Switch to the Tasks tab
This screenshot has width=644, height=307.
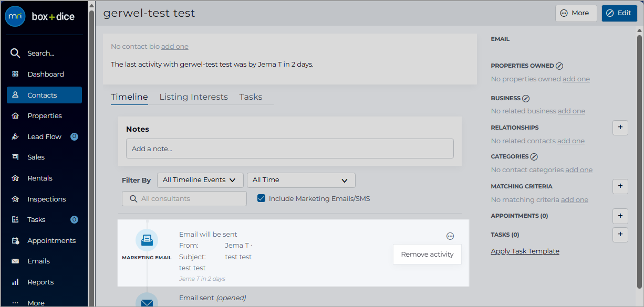point(251,97)
